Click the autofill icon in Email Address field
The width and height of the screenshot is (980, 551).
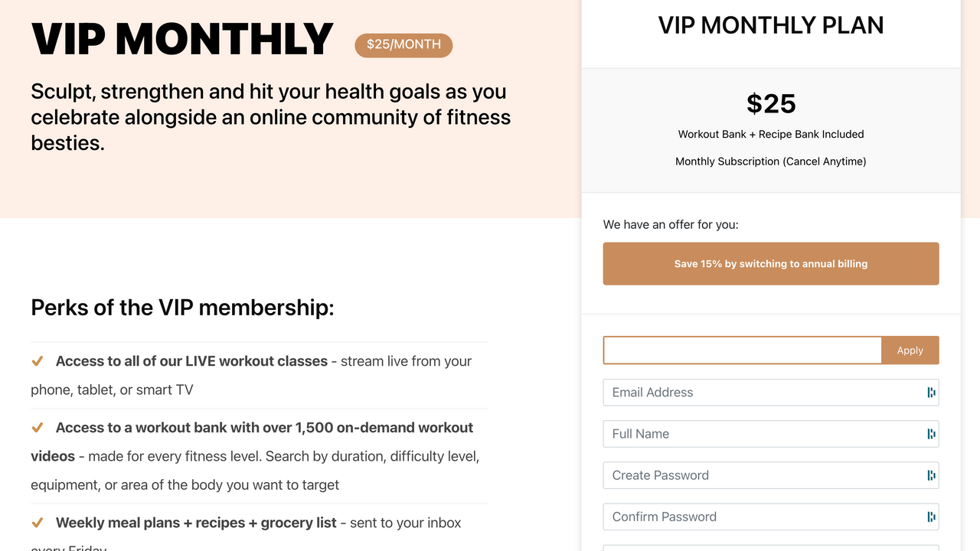click(931, 393)
